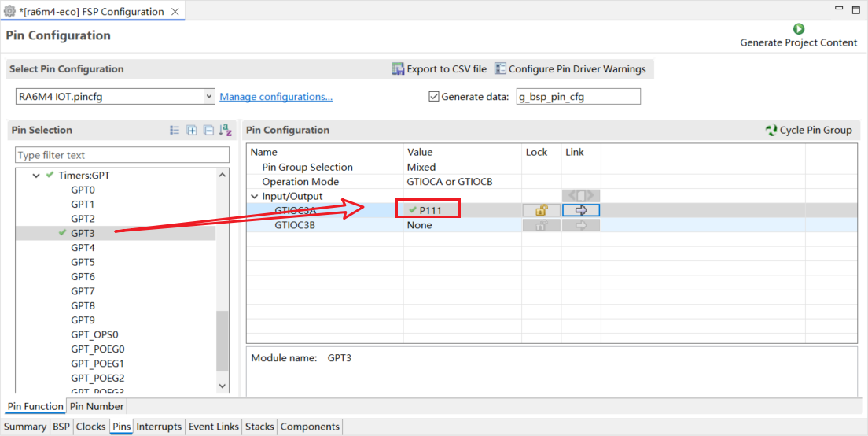Click the link button on Input/Output row

tap(581, 195)
